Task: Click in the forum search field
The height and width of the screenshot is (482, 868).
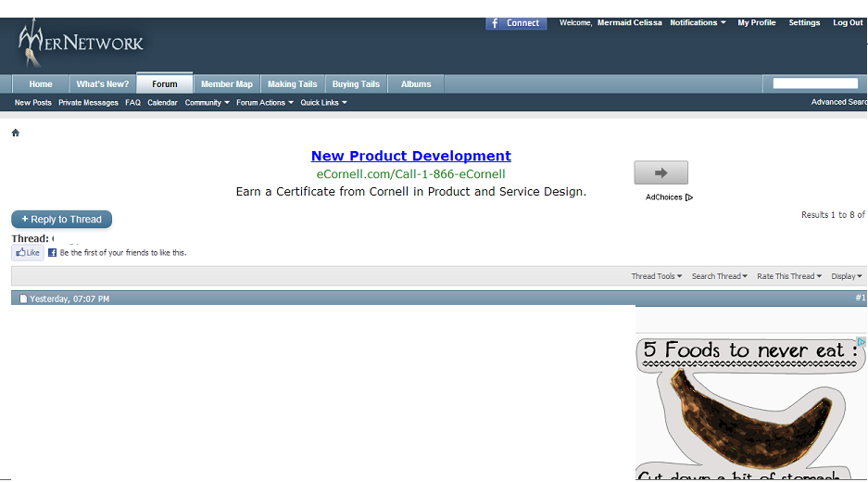Action: coord(815,83)
